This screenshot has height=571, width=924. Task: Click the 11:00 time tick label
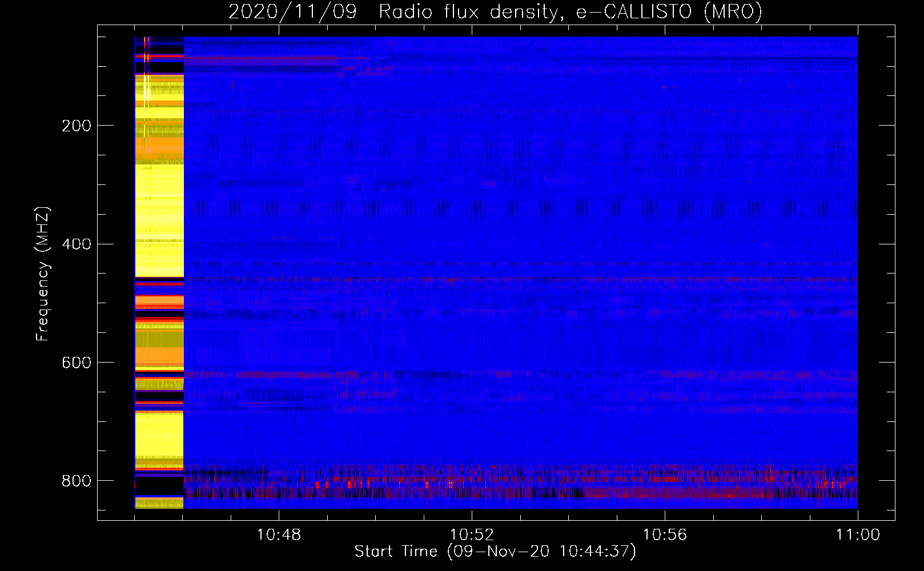(x=858, y=535)
